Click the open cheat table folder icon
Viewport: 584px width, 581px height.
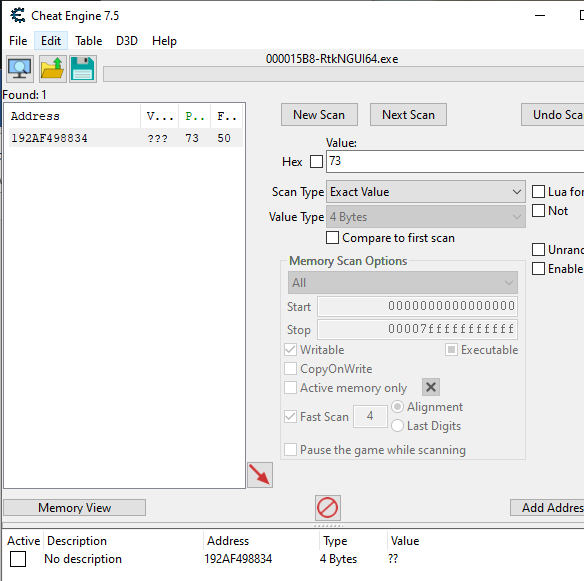click(x=53, y=69)
